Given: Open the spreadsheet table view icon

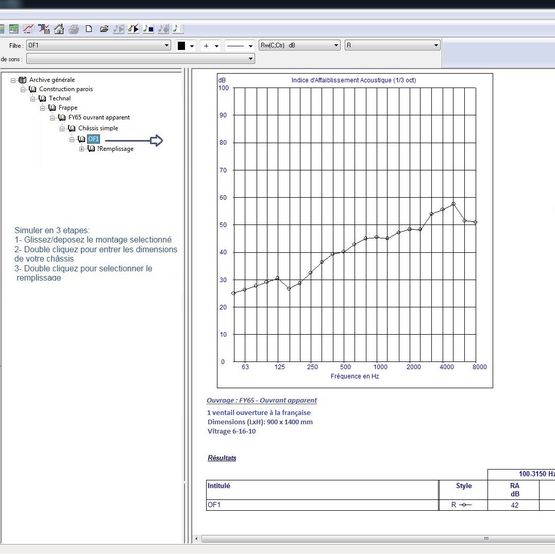Looking at the screenshot, I should click(x=13, y=29).
